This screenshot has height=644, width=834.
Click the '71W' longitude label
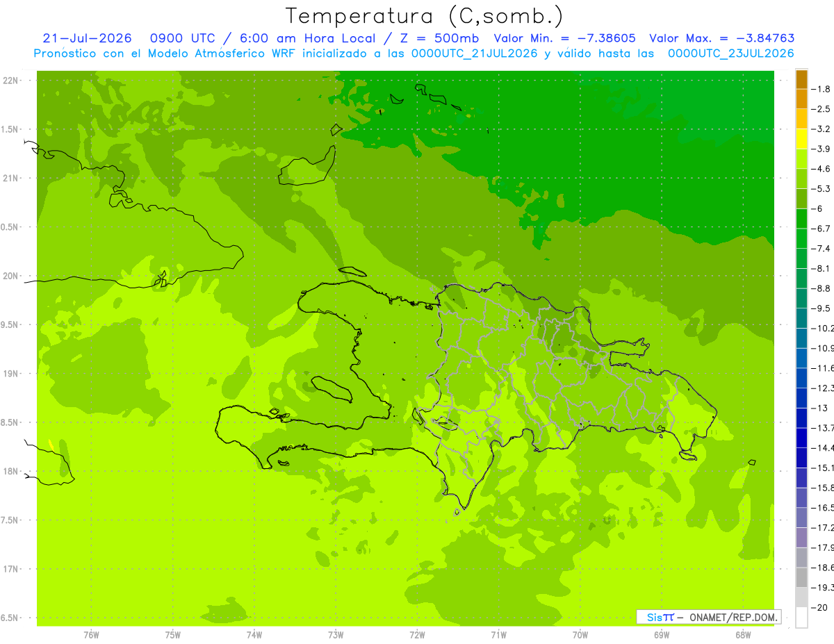(x=498, y=634)
